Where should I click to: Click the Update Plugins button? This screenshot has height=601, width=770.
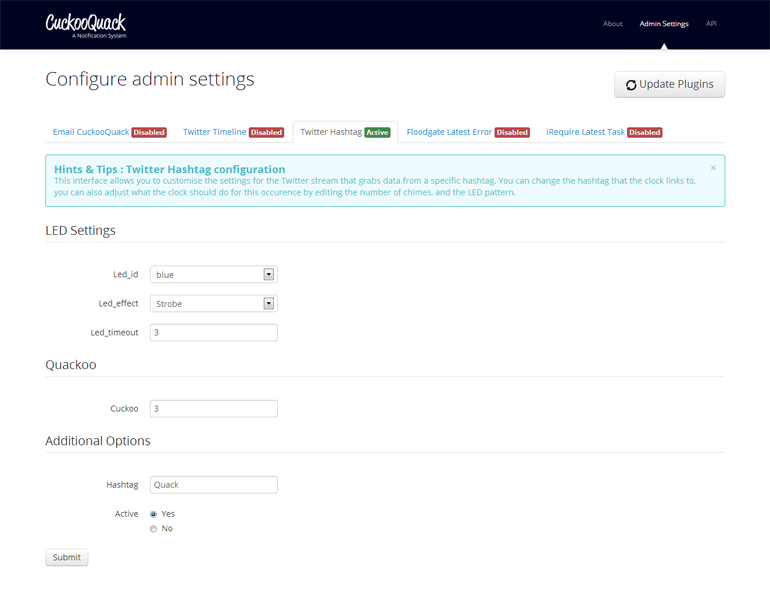(x=669, y=85)
